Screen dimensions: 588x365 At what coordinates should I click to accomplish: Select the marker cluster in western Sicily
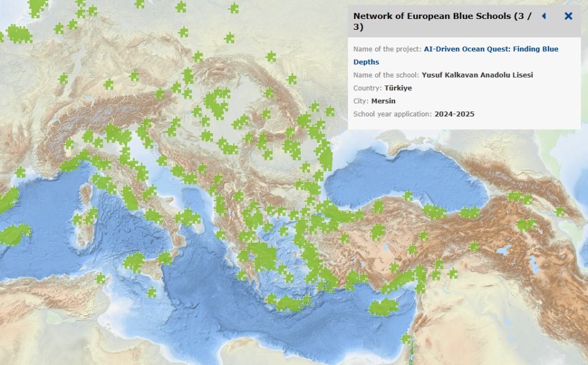point(134,262)
